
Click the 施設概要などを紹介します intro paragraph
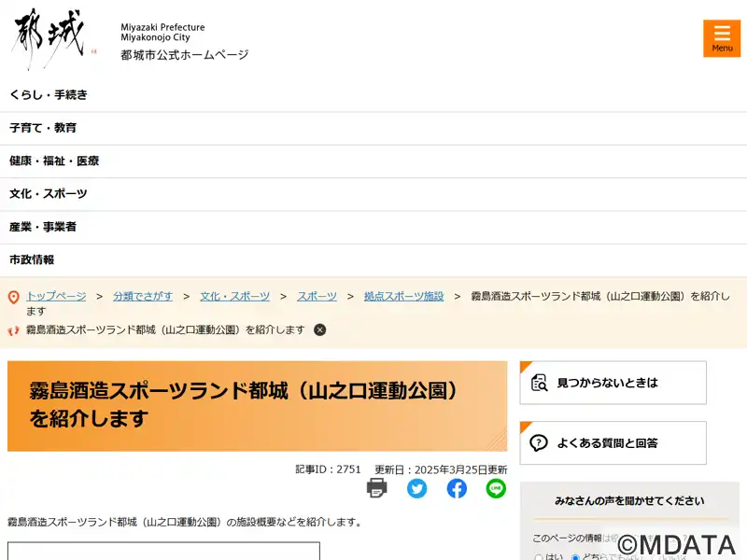pos(185,523)
